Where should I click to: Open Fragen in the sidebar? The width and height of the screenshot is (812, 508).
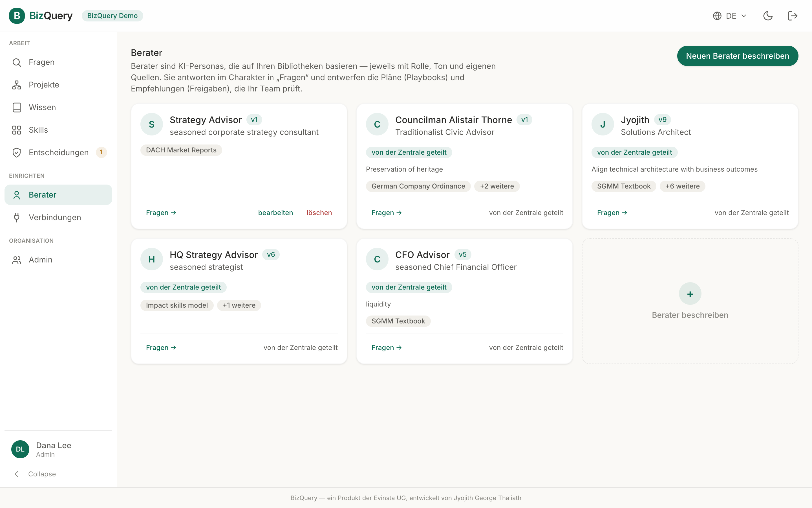(x=58, y=62)
